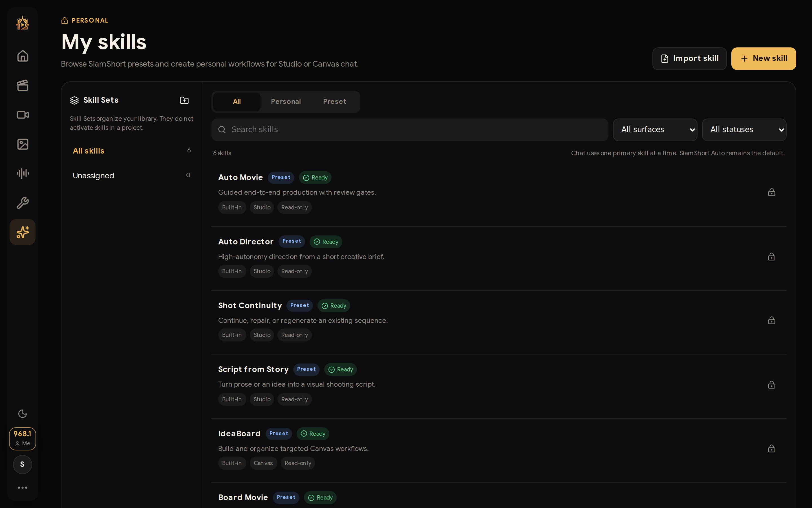Open the clapperboard projects icon
This screenshot has width=812, height=508.
pos(23,85)
